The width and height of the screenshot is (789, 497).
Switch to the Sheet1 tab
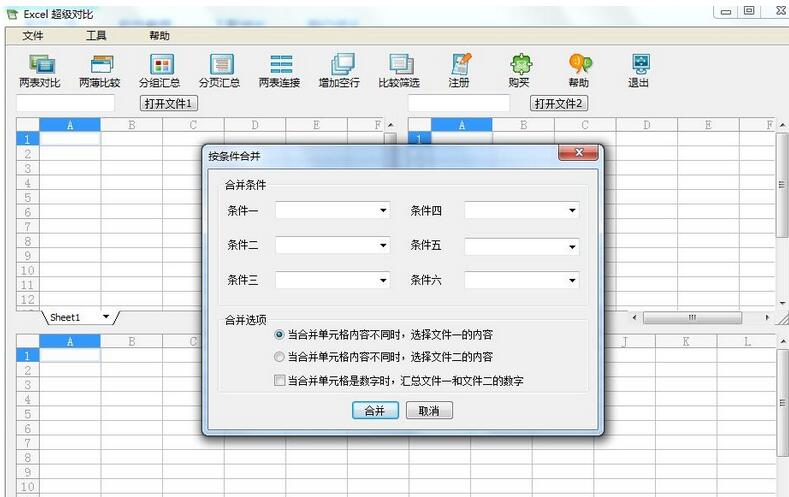click(x=65, y=317)
